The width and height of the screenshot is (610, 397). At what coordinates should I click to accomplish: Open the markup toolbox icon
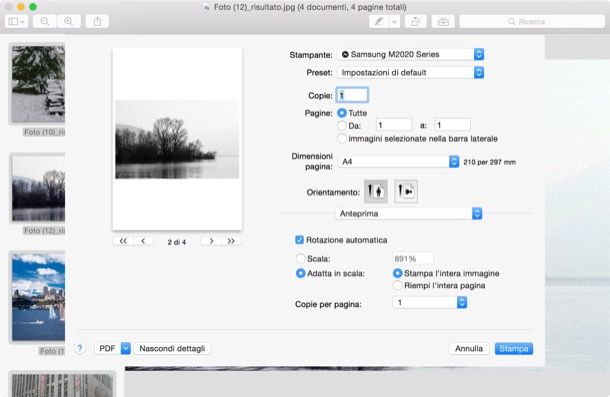443,22
